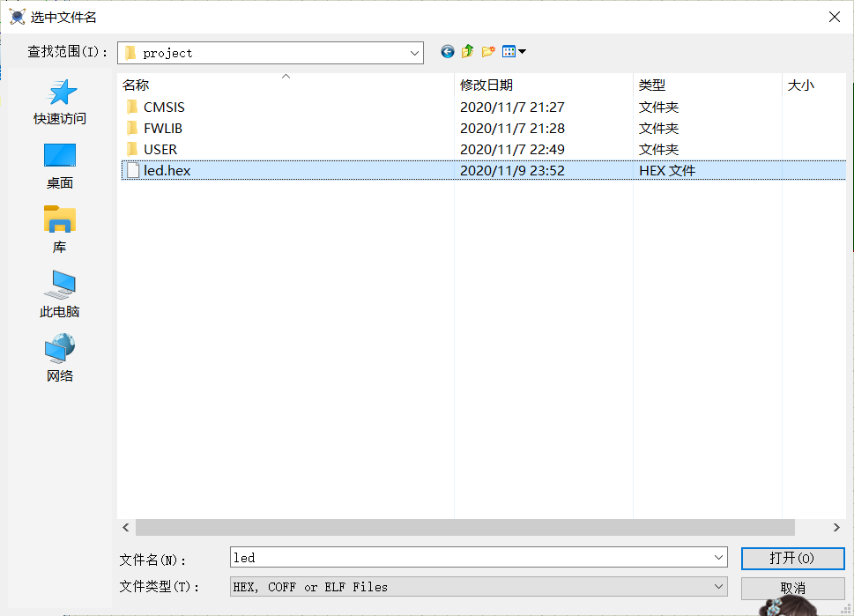Expand the 文件名 dropdown arrow

(718, 557)
